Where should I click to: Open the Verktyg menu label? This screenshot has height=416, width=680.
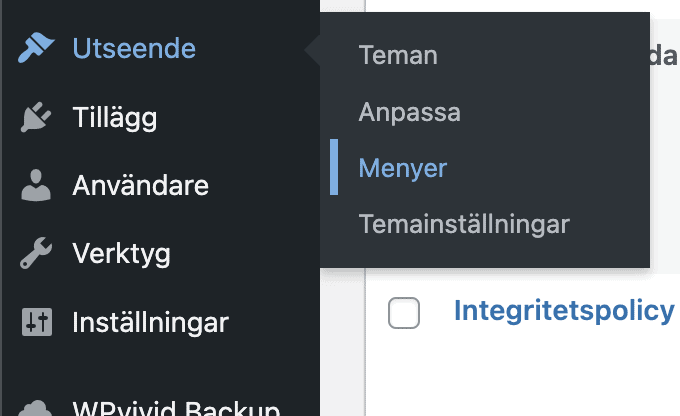pyautogui.click(x=121, y=254)
